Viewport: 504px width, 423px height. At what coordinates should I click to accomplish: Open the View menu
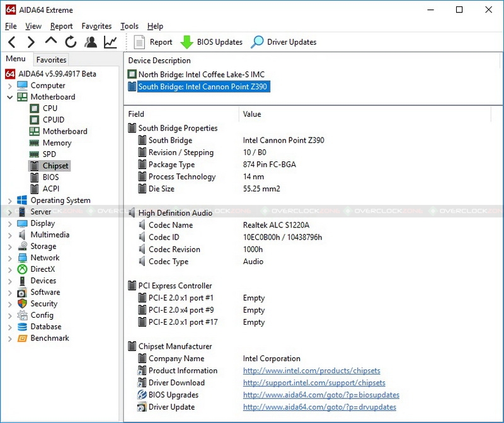coord(33,26)
